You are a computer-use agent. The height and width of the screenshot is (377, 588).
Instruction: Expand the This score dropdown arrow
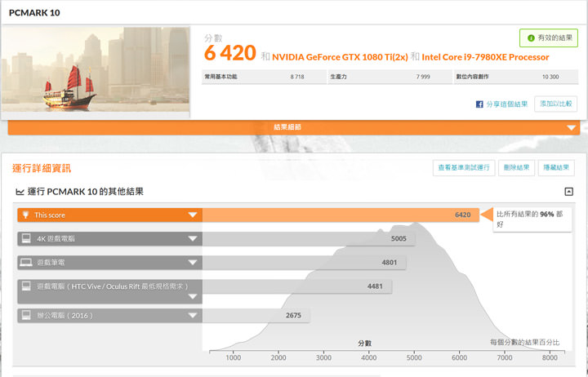(193, 215)
